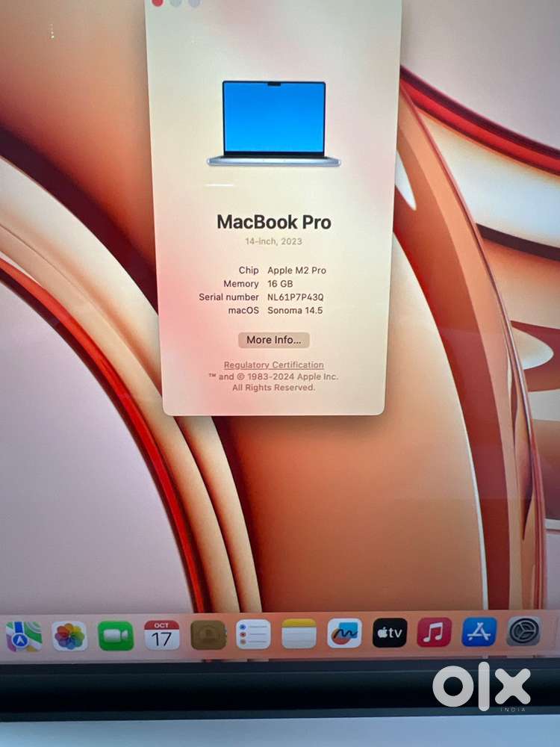Click the More Info... button
Screen dimensions: 560x747
click(273, 340)
